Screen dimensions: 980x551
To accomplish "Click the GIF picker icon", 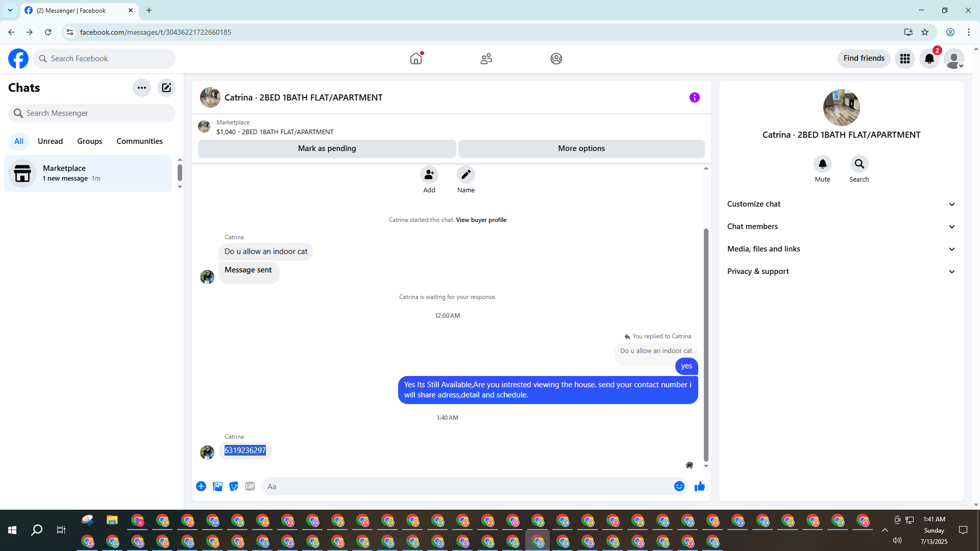I will click(x=250, y=486).
